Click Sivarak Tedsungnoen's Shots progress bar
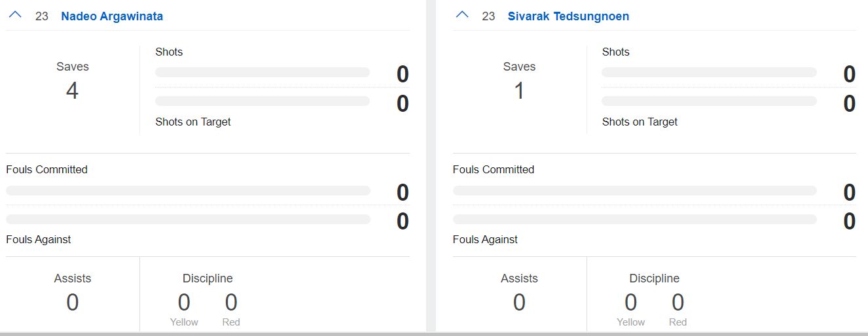The width and height of the screenshot is (868, 336). [x=709, y=73]
